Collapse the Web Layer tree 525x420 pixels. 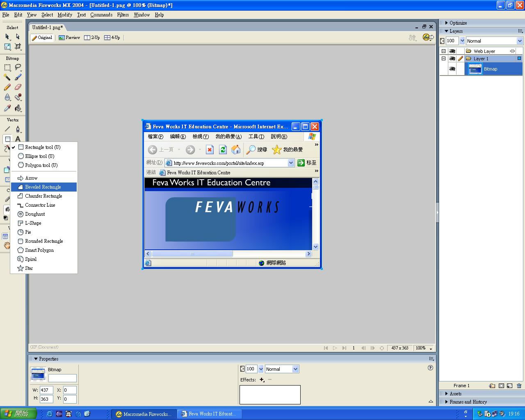pyautogui.click(x=443, y=51)
